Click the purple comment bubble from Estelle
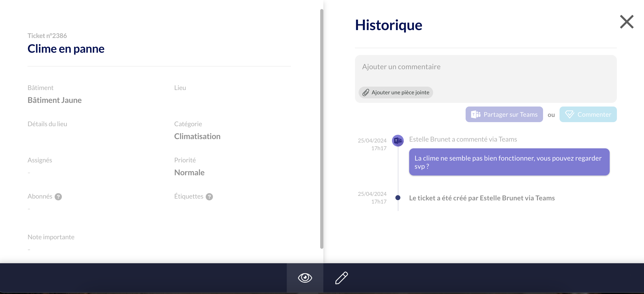Viewport: 644px width, 294px height. [509, 162]
